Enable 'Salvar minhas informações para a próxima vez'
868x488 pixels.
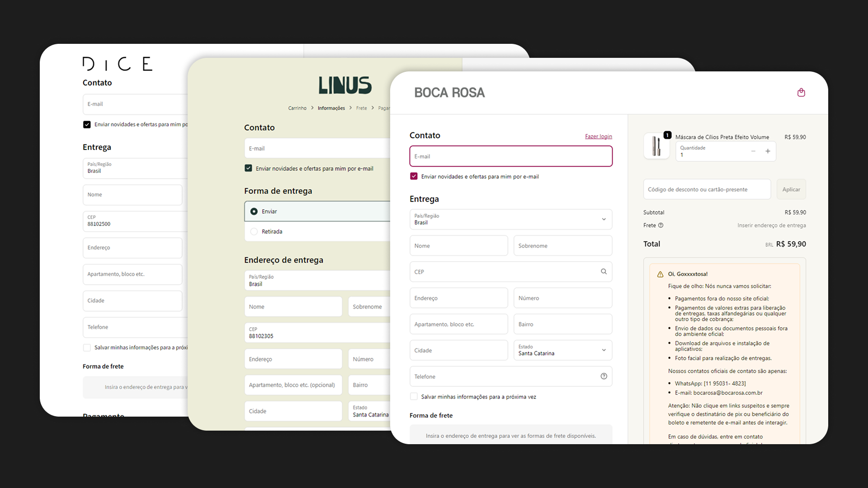[414, 396]
